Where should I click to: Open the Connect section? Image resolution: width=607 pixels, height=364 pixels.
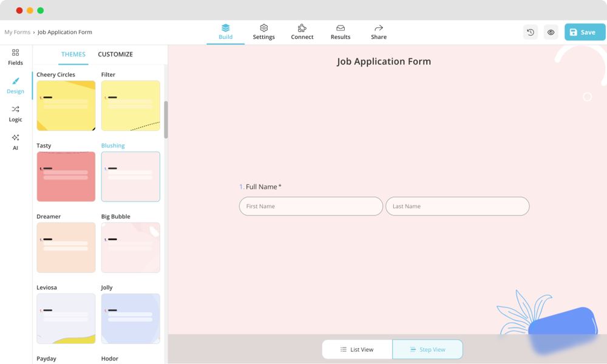(302, 32)
